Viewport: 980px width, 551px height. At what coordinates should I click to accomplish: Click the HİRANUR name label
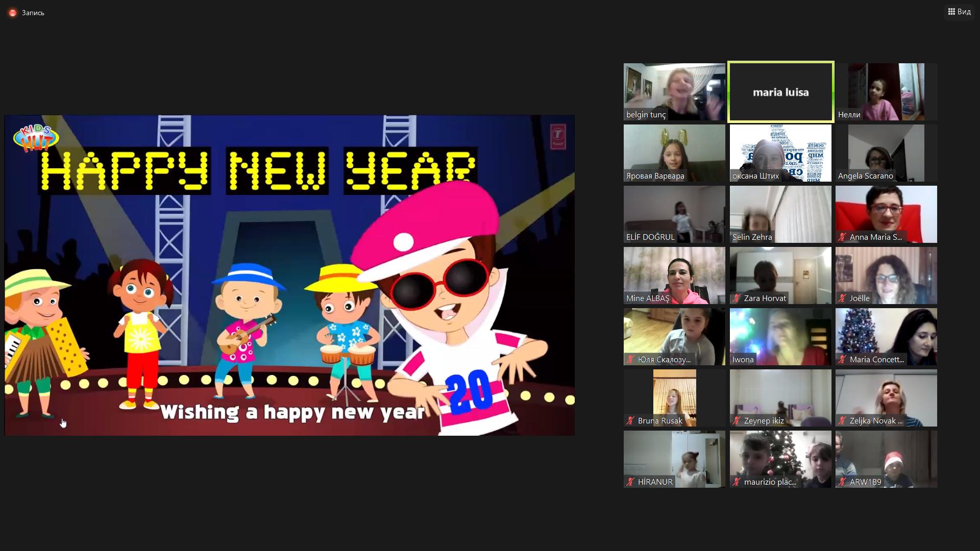click(655, 482)
